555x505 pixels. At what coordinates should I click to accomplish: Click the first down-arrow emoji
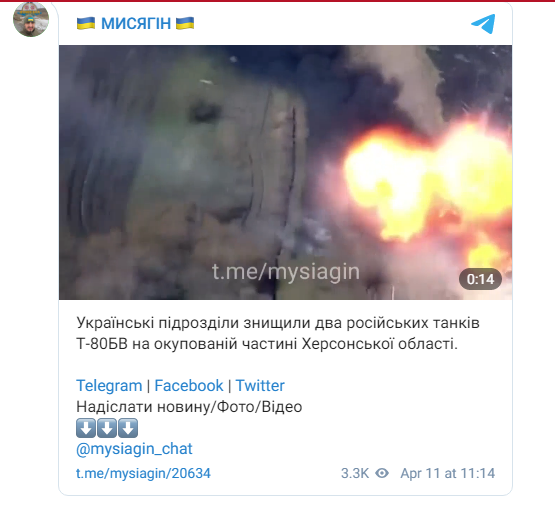86,428
